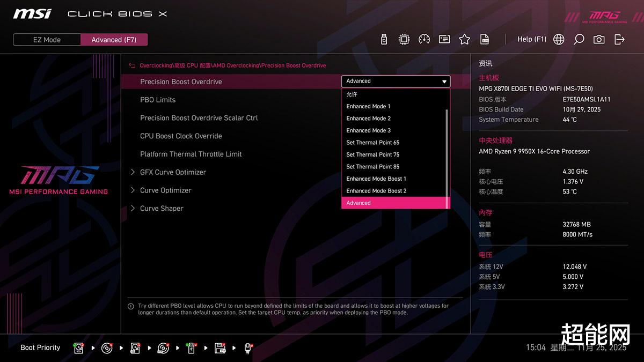Image resolution: width=644 pixels, height=362 pixels.
Task: Click the 15:04 clock at bottom
Action: coord(536,348)
